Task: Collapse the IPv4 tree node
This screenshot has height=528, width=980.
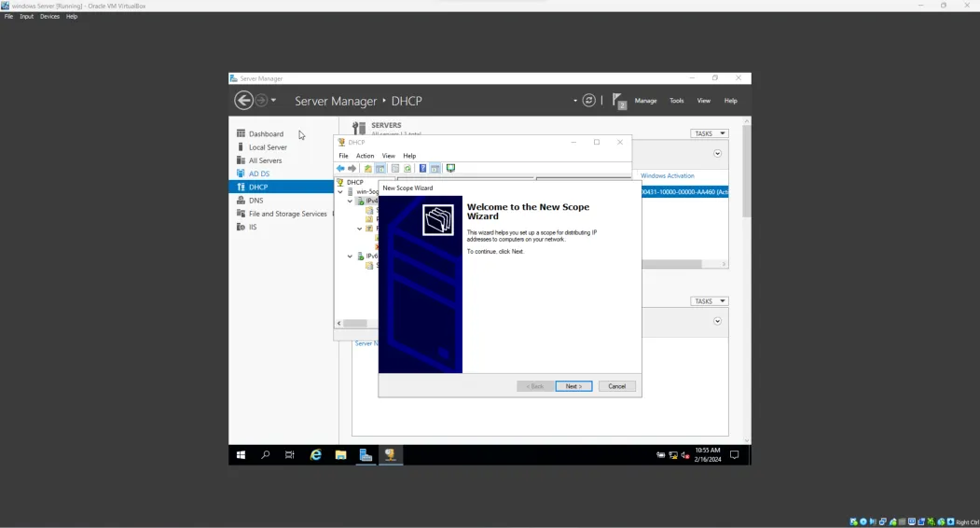Action: tap(350, 201)
